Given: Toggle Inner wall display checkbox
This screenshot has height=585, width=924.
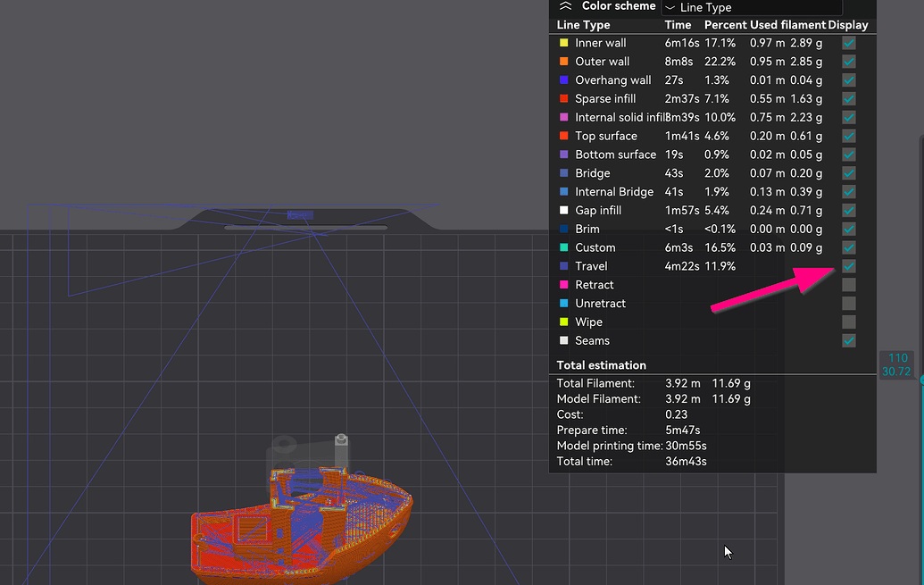Looking at the screenshot, I should [849, 43].
